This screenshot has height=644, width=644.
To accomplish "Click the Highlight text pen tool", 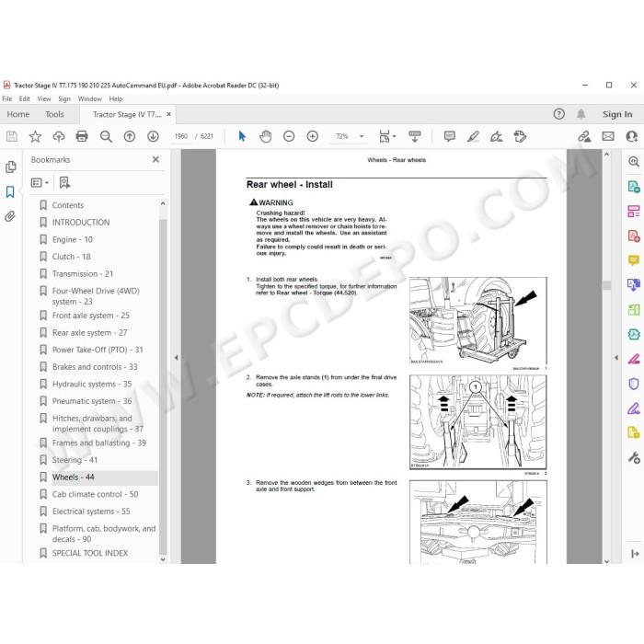I will coord(473,136).
